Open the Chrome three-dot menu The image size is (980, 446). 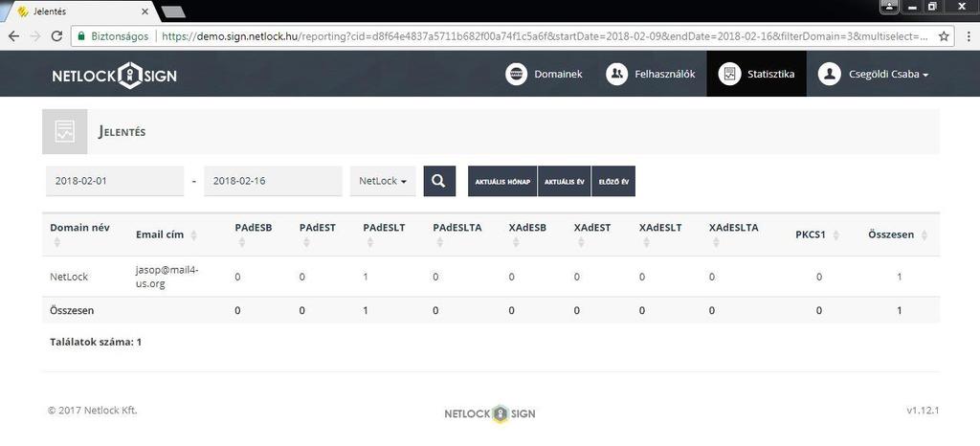tap(969, 36)
